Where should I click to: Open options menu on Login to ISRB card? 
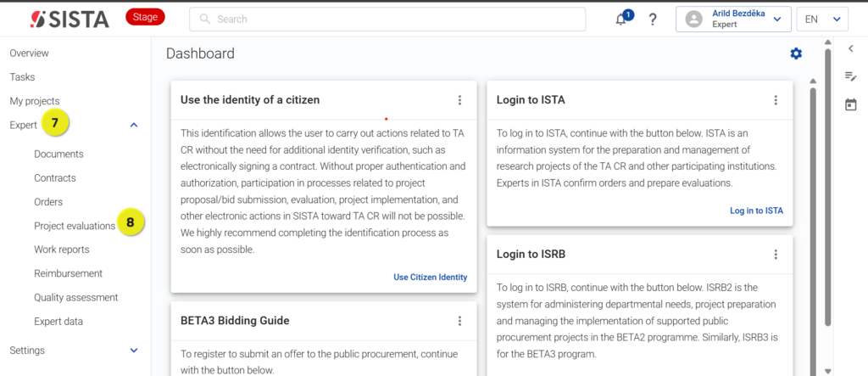[776, 255]
